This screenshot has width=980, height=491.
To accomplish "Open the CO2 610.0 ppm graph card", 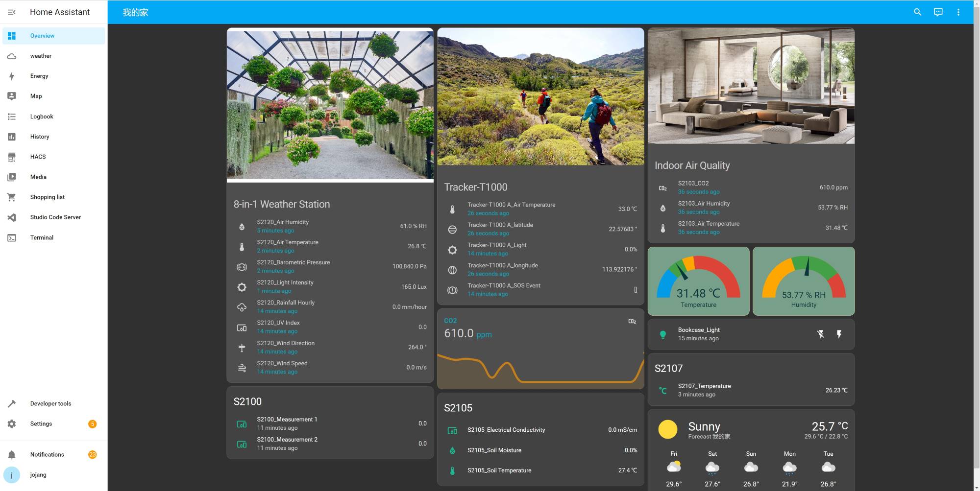I will click(540, 349).
